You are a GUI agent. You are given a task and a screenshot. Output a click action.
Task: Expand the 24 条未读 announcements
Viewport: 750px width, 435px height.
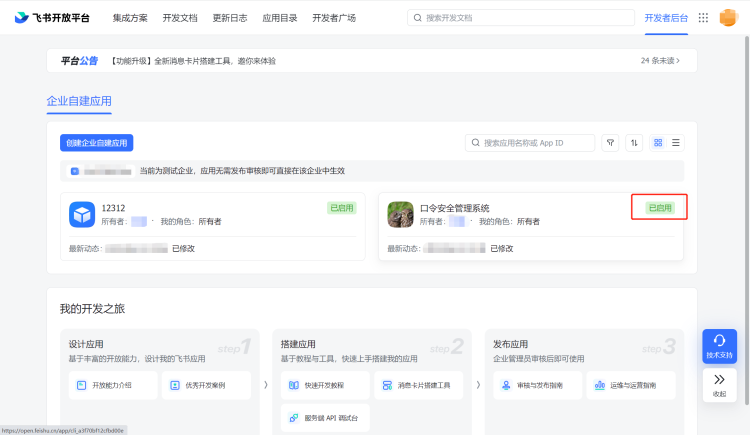click(x=660, y=61)
